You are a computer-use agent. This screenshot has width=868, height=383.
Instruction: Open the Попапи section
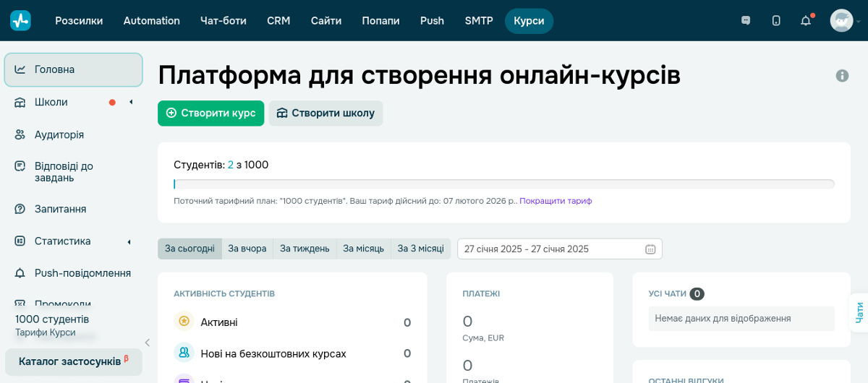tap(381, 21)
